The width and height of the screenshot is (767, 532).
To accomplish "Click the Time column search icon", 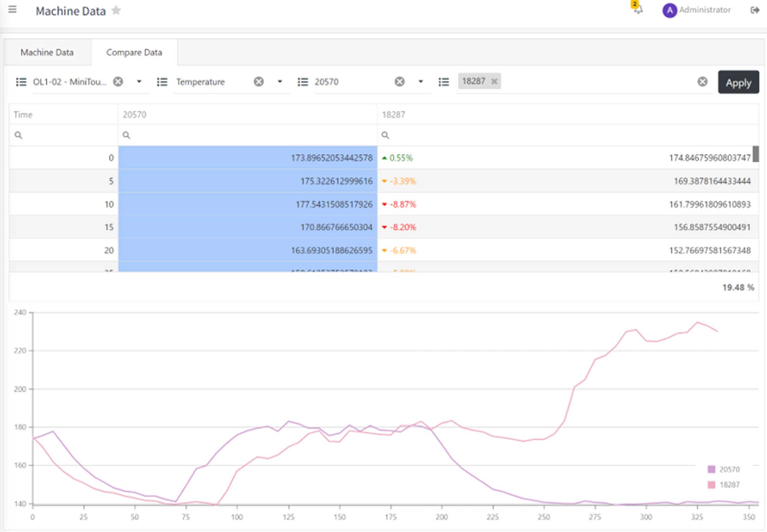I will pos(18,135).
